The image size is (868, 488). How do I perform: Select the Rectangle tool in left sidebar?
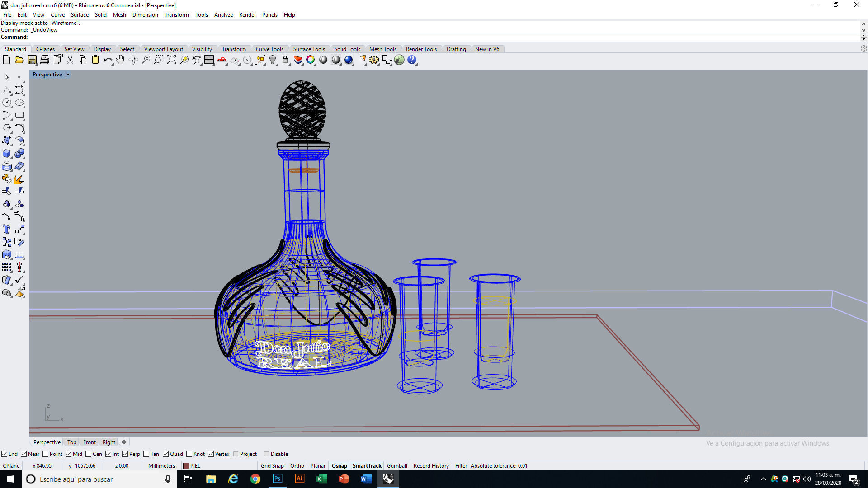point(19,116)
